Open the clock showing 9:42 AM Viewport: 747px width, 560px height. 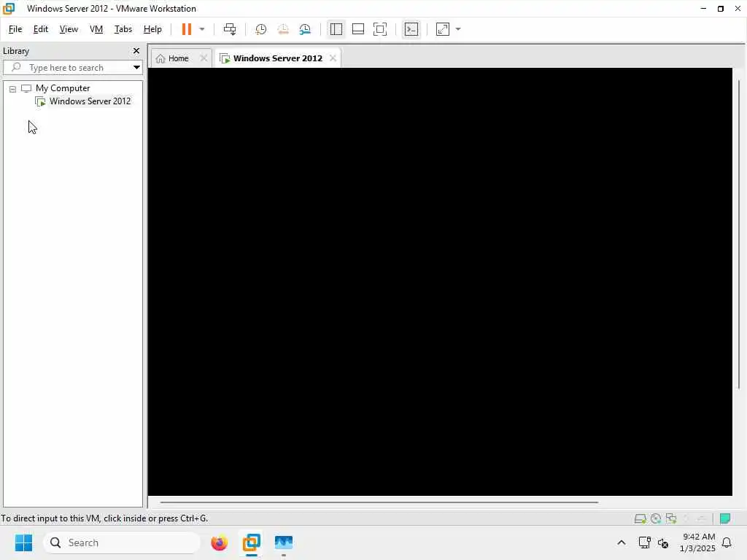(697, 542)
